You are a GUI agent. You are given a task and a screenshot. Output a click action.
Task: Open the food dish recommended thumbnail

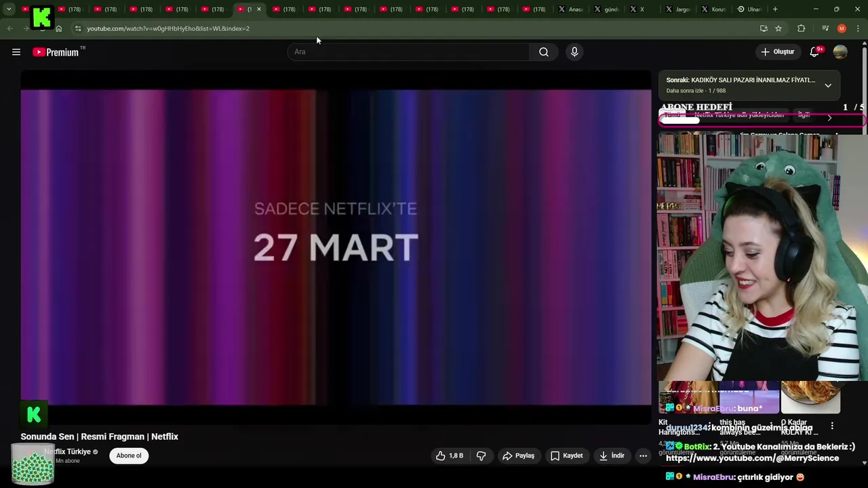(x=810, y=397)
